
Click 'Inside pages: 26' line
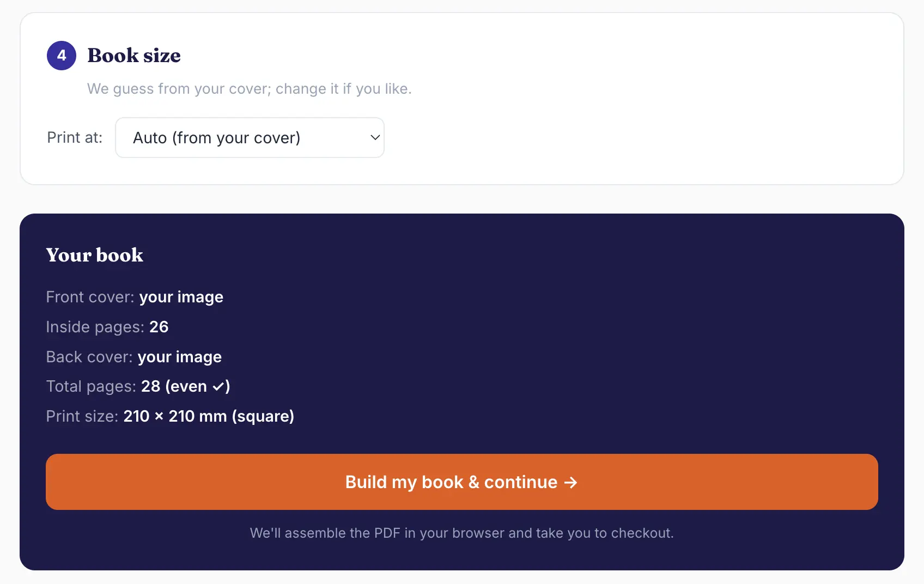(x=107, y=327)
